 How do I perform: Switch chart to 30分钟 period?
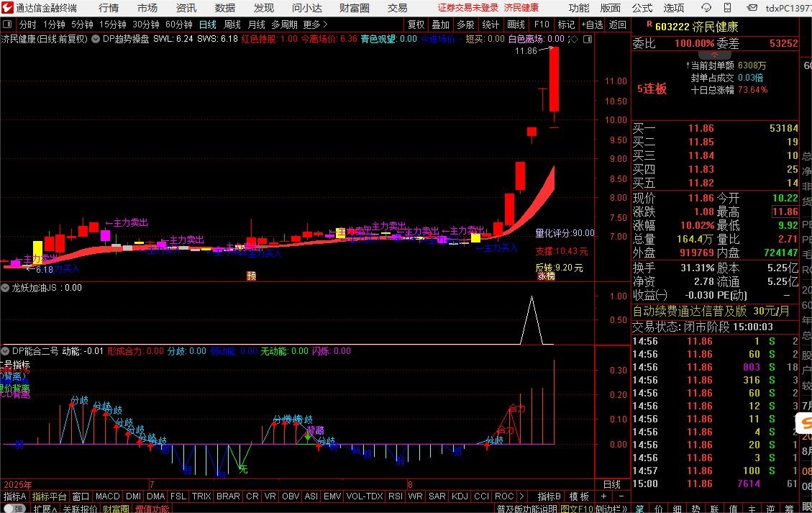pyautogui.click(x=146, y=24)
